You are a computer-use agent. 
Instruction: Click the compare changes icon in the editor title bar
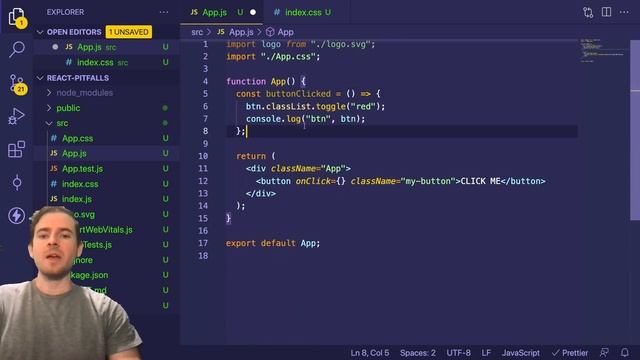tap(588, 12)
